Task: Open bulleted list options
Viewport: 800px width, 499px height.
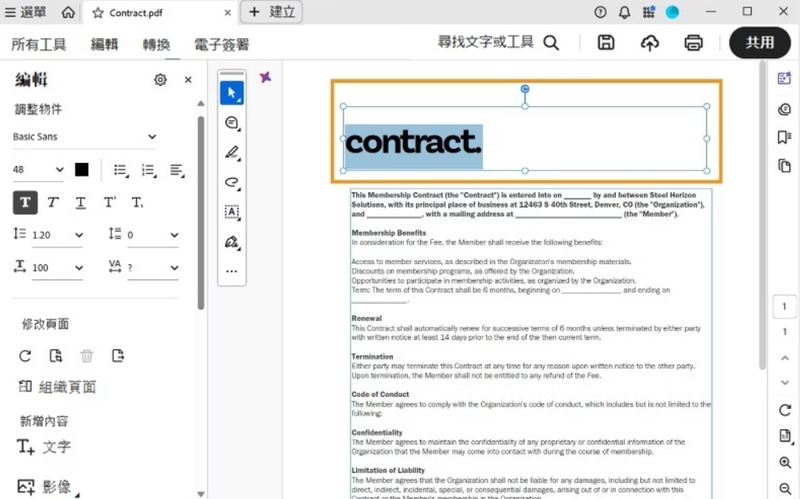Action: tap(121, 170)
